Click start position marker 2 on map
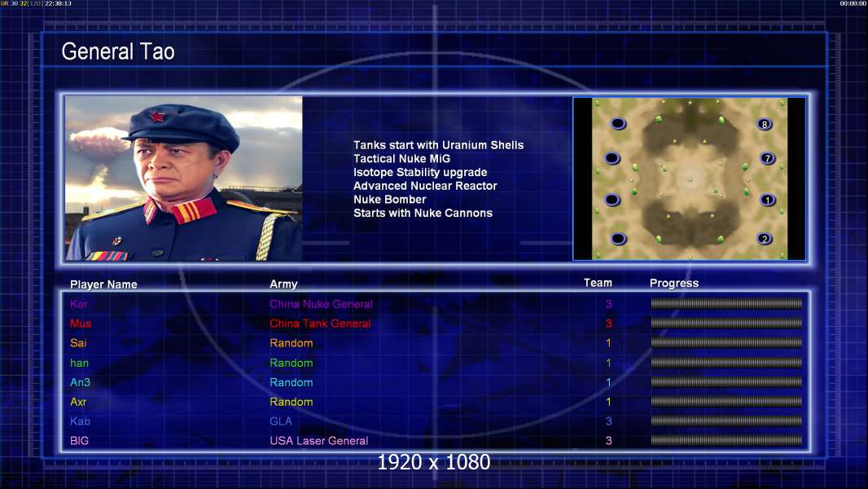This screenshot has height=489, width=868. pyautogui.click(x=765, y=240)
